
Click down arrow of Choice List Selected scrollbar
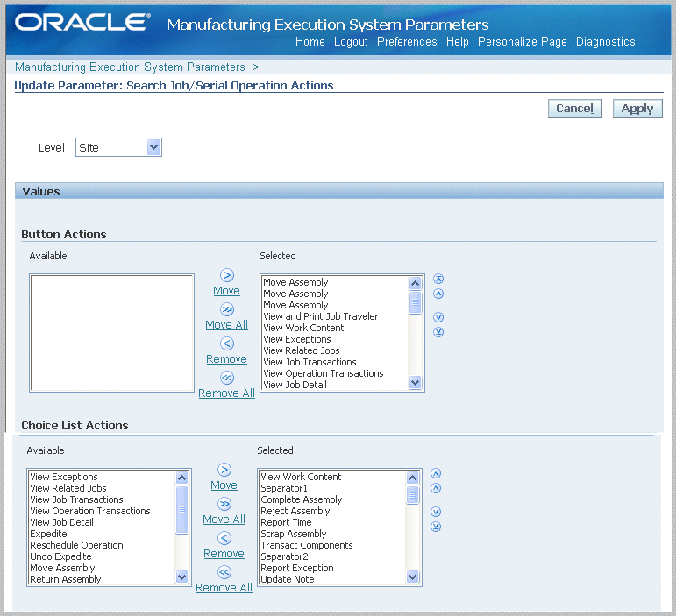point(413,577)
